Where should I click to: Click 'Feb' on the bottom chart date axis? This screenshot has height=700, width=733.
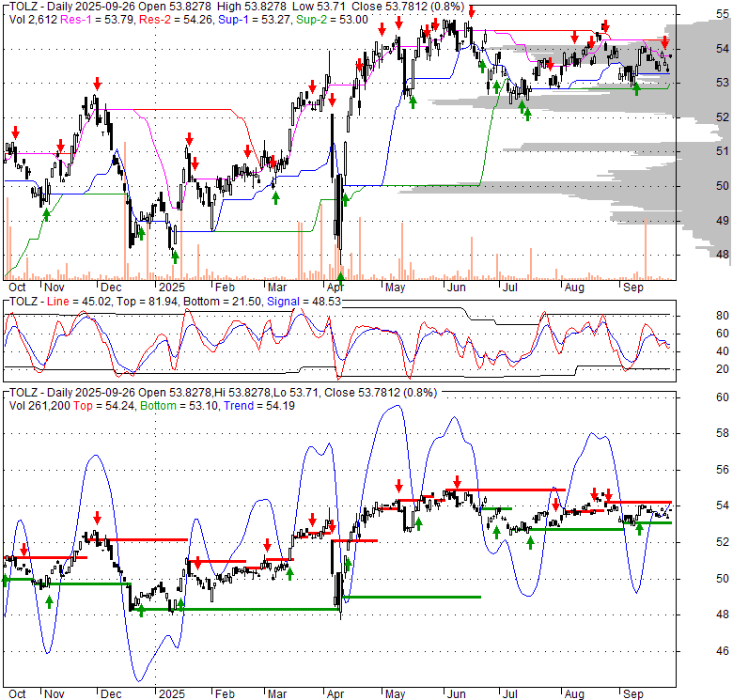point(225,694)
